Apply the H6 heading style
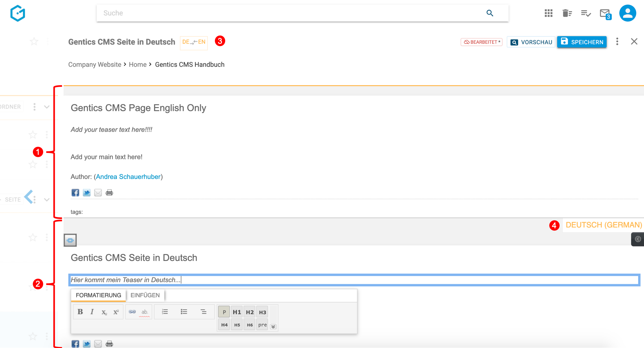644x348 pixels. click(x=250, y=325)
